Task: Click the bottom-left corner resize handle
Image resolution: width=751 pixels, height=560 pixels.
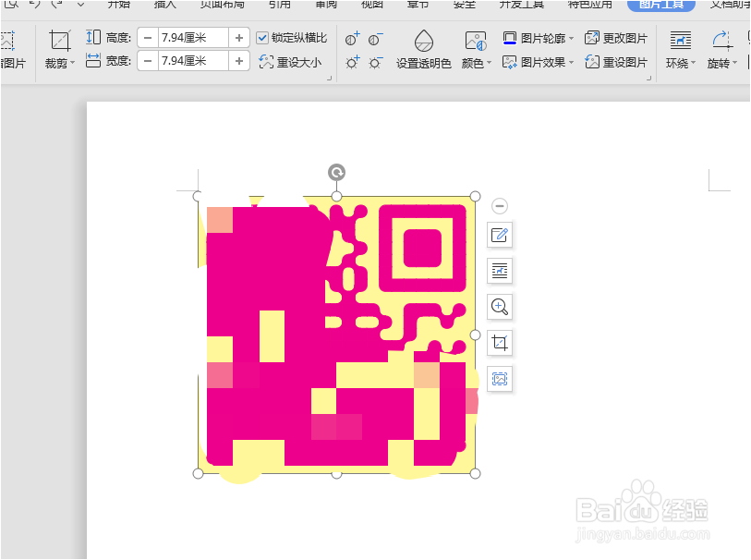Action: click(x=198, y=474)
